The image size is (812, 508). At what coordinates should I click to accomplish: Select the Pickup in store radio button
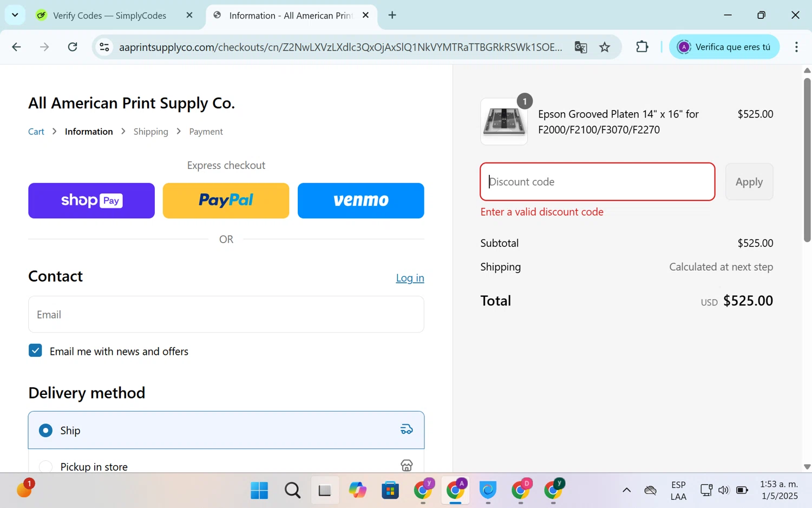(x=45, y=466)
